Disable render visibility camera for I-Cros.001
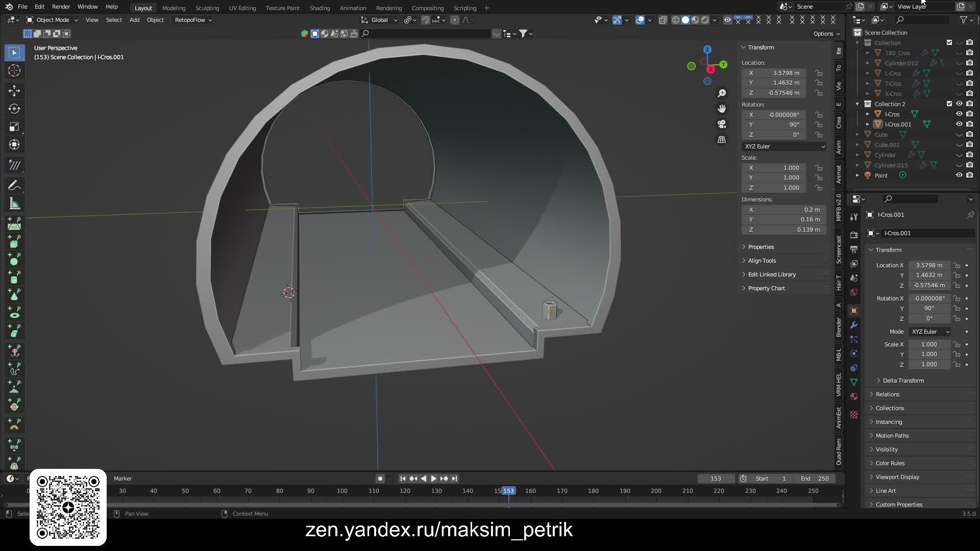The width and height of the screenshot is (980, 551). [969, 124]
